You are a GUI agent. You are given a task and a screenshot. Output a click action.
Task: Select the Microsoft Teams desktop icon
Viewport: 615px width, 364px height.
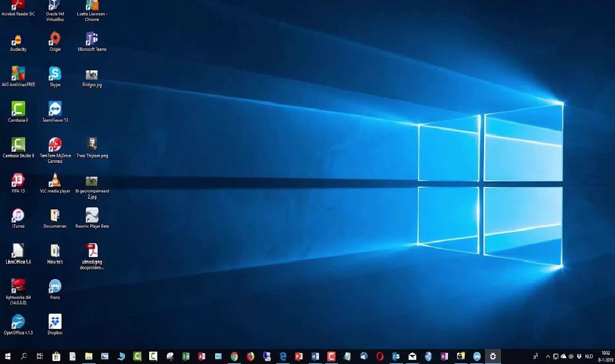pyautogui.click(x=92, y=42)
